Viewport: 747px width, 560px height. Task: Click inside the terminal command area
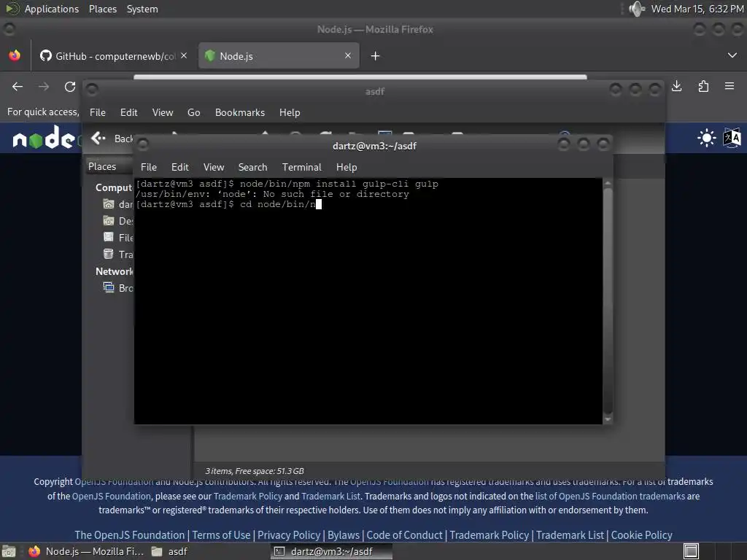pos(368,301)
